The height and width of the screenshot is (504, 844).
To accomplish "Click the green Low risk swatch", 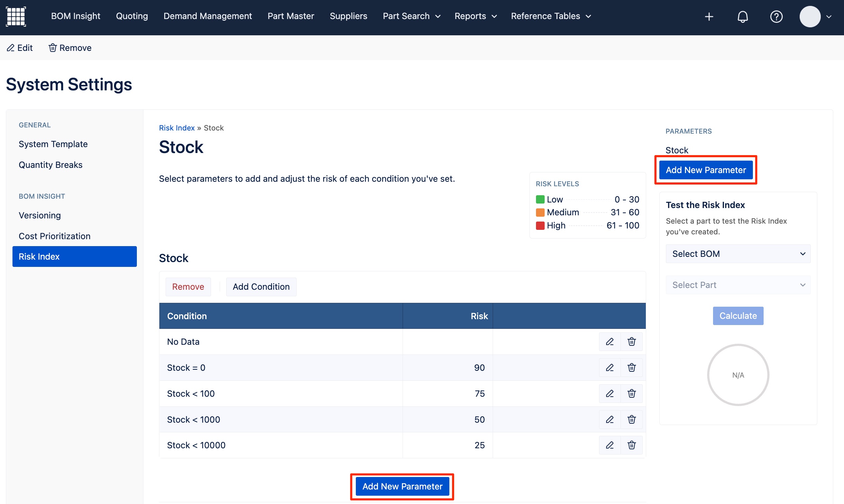I will pyautogui.click(x=540, y=199).
